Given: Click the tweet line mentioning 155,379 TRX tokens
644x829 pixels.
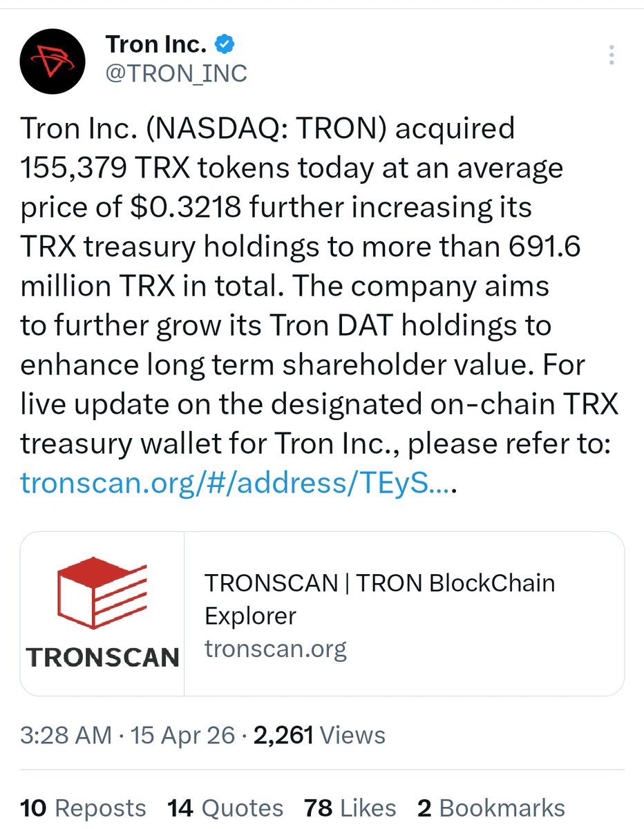Looking at the screenshot, I should 292,168.
